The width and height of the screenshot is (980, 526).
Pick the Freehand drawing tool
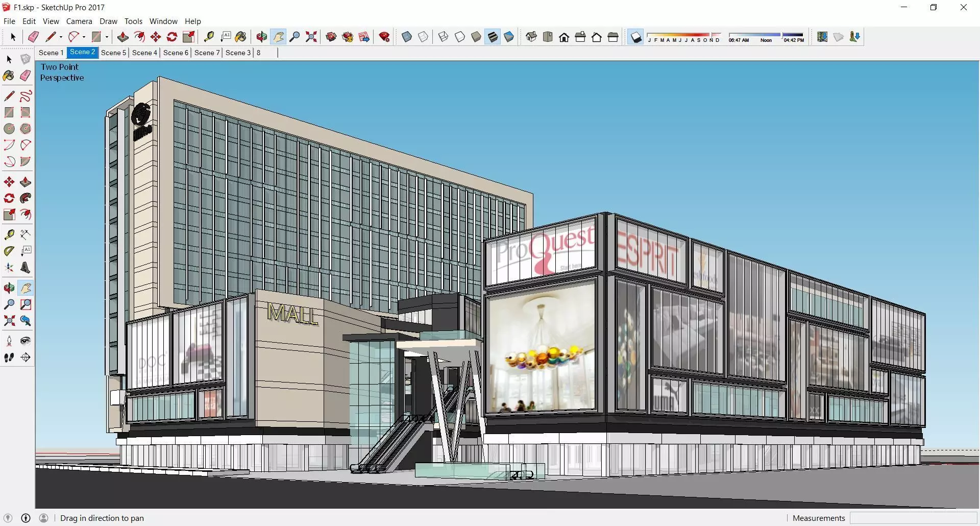[x=26, y=96]
